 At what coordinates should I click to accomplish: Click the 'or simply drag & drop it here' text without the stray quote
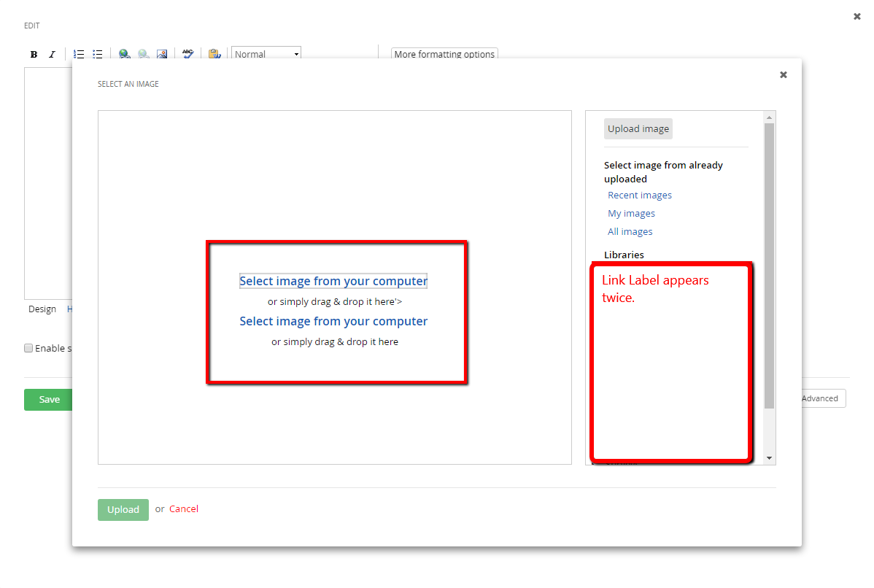pyautogui.click(x=335, y=341)
